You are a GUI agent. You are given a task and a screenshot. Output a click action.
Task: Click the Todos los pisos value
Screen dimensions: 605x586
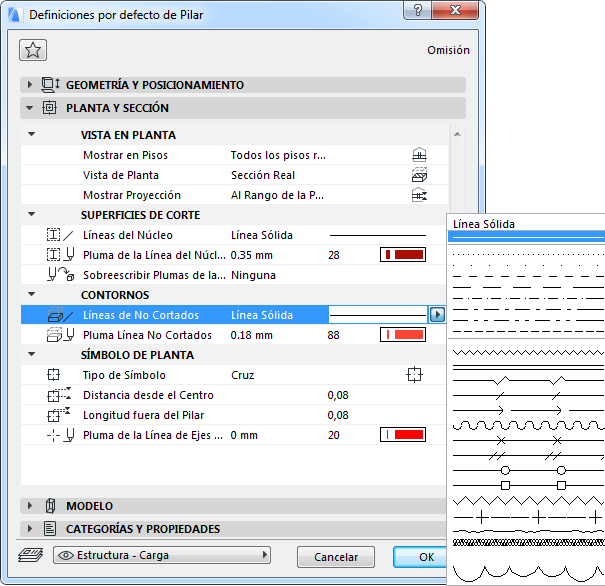[278, 155]
